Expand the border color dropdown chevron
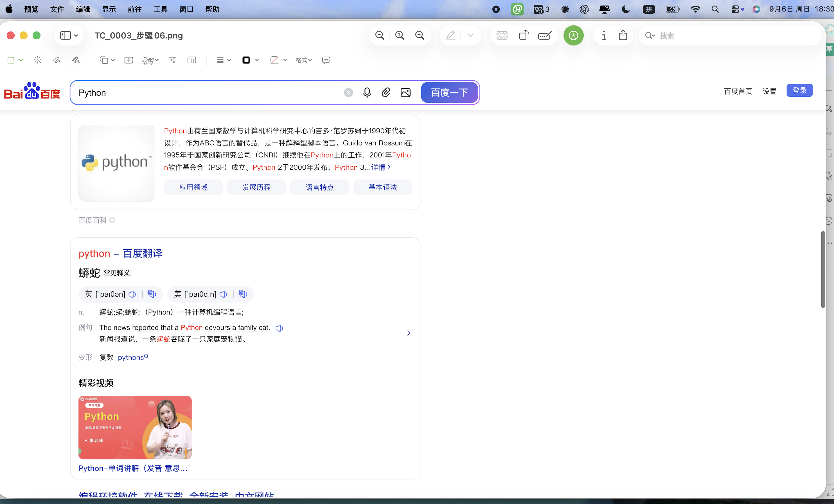This screenshot has height=504, width=834. 257,60
